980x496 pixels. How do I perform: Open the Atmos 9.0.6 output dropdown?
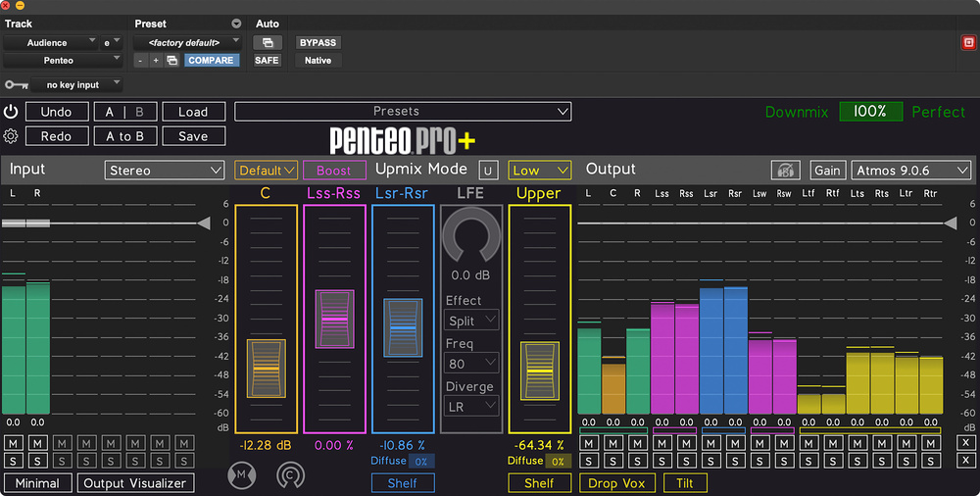pos(911,171)
